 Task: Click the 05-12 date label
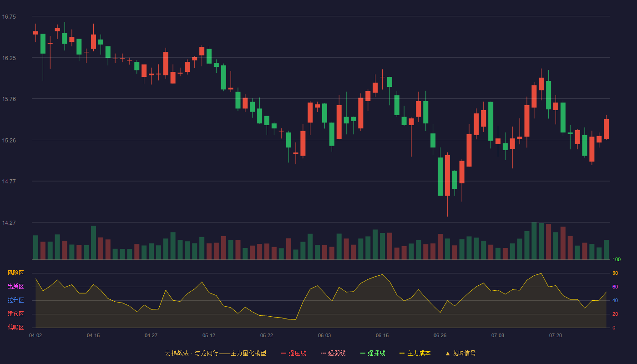point(209,335)
